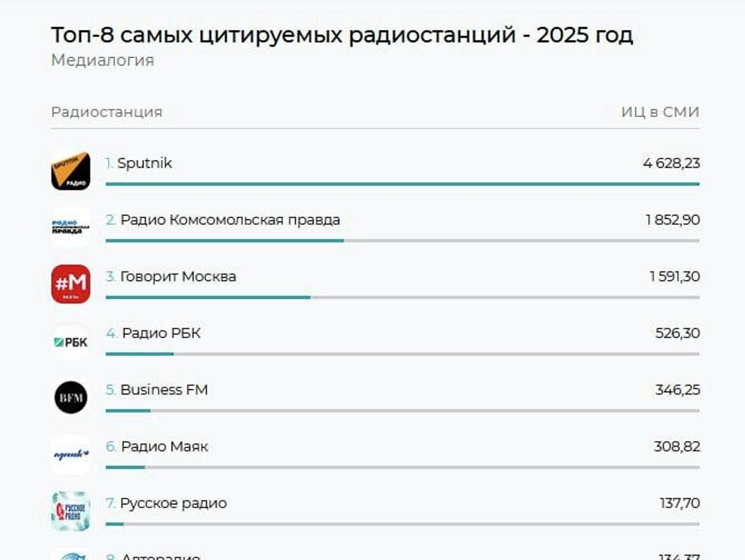
Task: Select the Радио РБК station name
Action: pos(161,333)
